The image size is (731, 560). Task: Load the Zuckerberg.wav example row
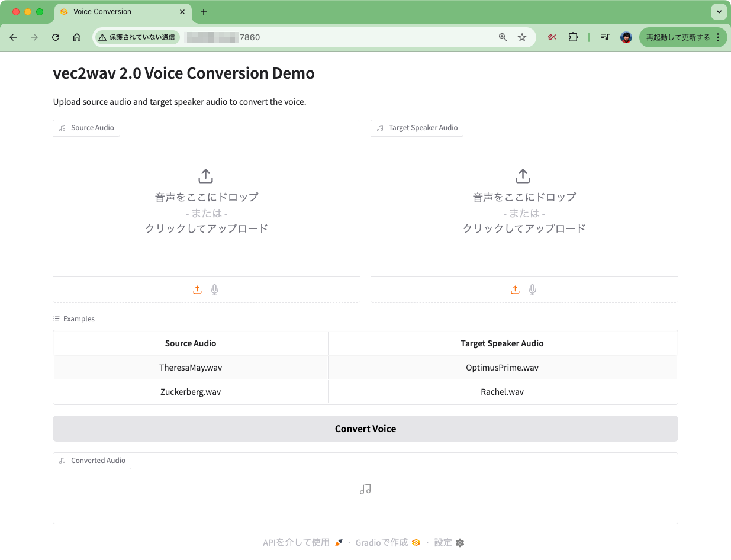click(365, 391)
